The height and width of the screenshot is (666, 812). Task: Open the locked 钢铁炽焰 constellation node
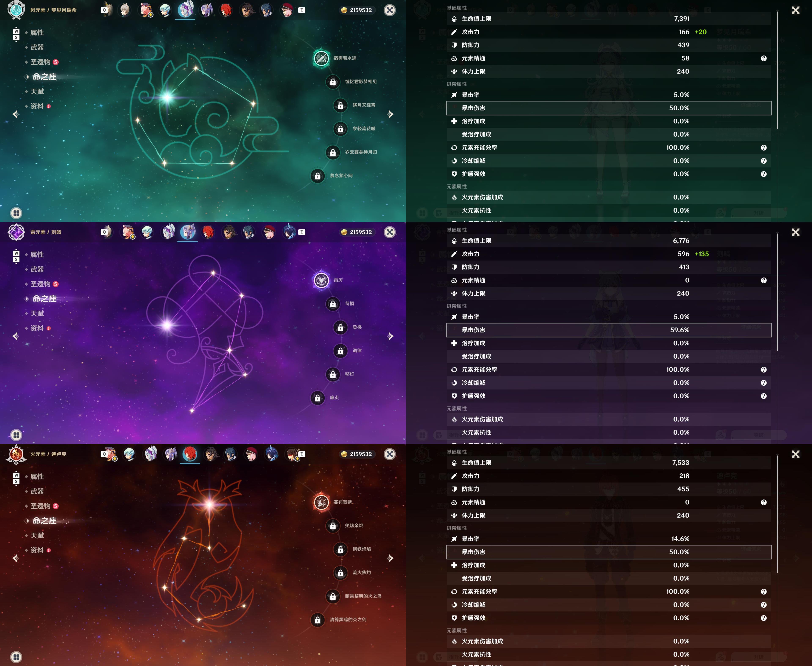pyautogui.click(x=340, y=549)
